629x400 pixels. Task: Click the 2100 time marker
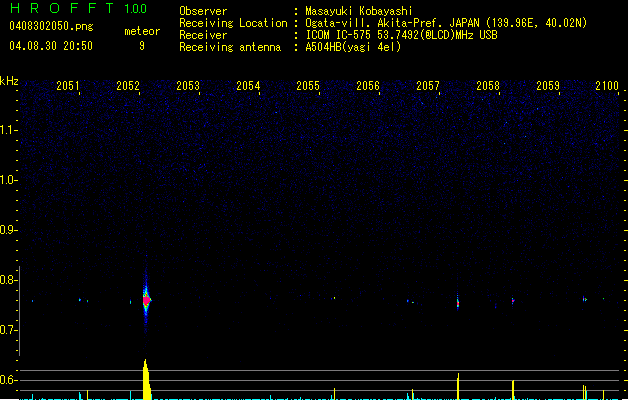pos(607,87)
